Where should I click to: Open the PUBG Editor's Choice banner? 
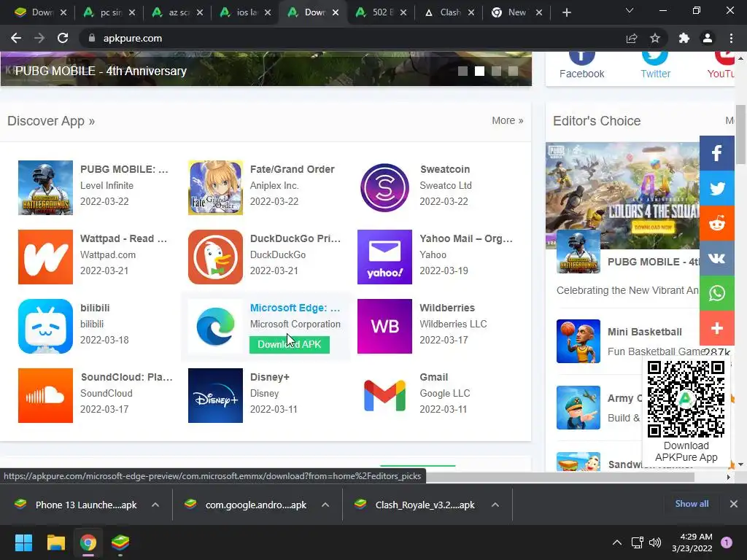(x=623, y=195)
